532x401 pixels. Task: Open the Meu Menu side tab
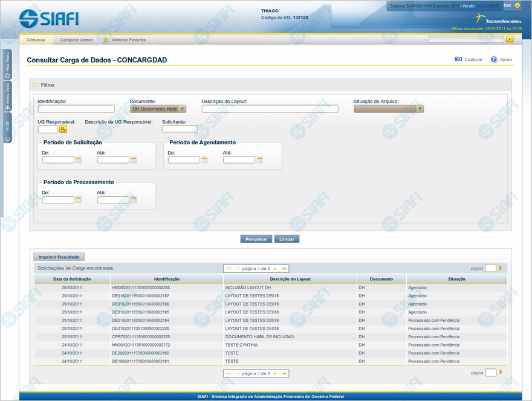[x=7, y=65]
